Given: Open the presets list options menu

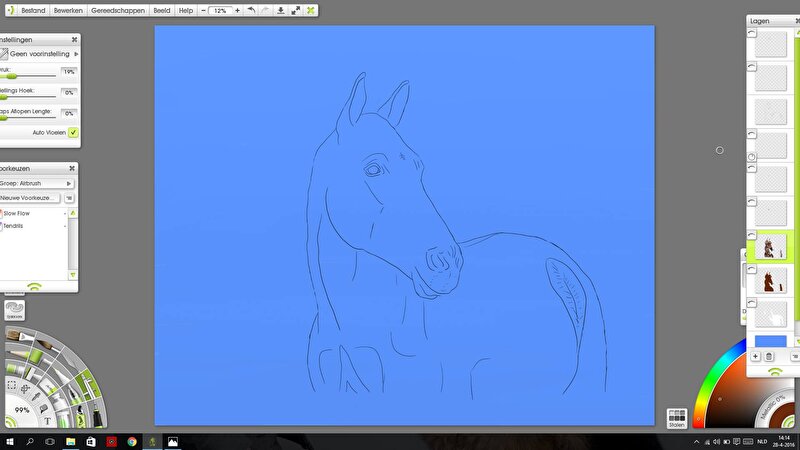Looking at the screenshot, I should click(x=69, y=198).
